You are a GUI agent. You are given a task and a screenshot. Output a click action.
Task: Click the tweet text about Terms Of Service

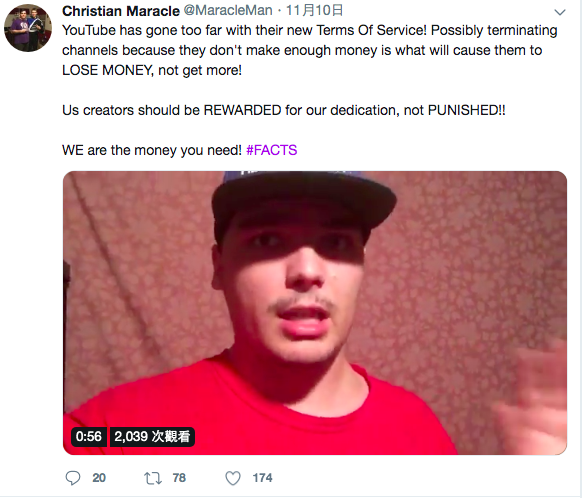pyautogui.click(x=310, y=50)
